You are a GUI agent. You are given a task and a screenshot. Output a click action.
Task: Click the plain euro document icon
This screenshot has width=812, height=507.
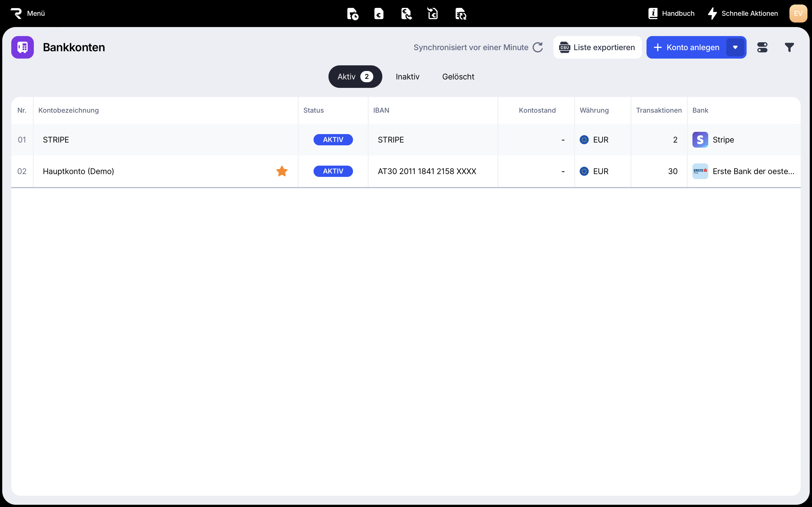pos(379,14)
